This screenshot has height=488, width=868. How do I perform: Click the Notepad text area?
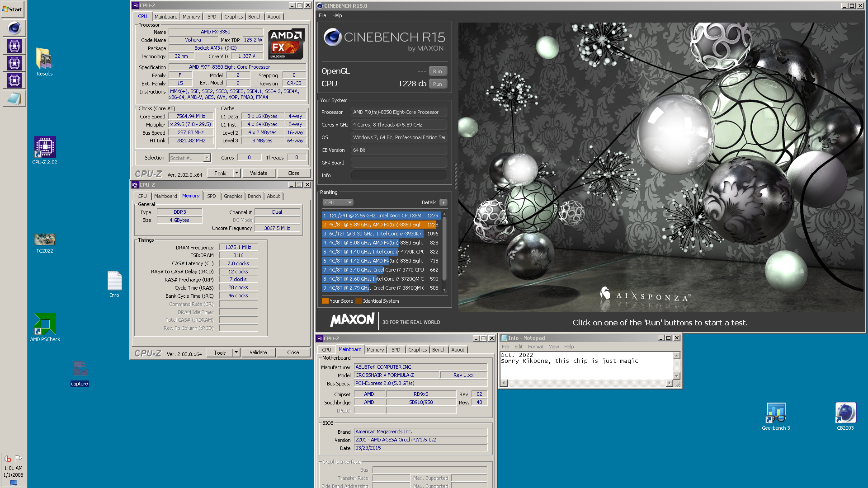pos(586,366)
